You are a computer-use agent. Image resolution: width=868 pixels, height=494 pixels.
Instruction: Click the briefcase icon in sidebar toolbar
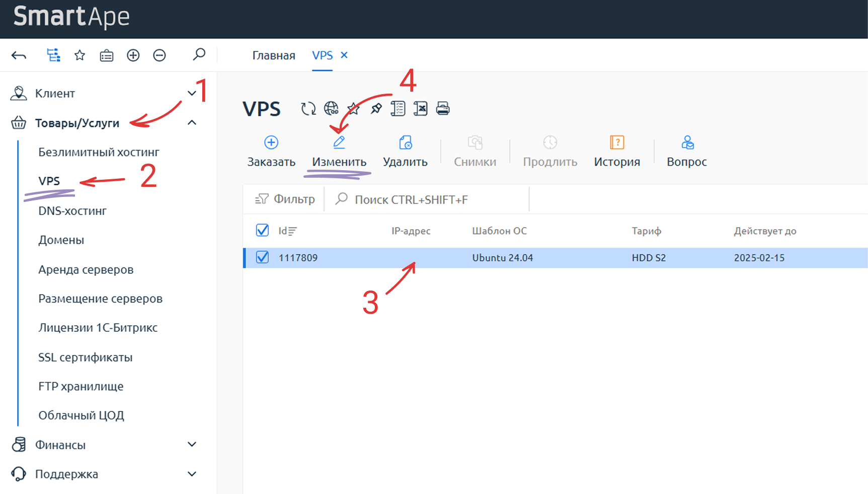click(x=107, y=55)
